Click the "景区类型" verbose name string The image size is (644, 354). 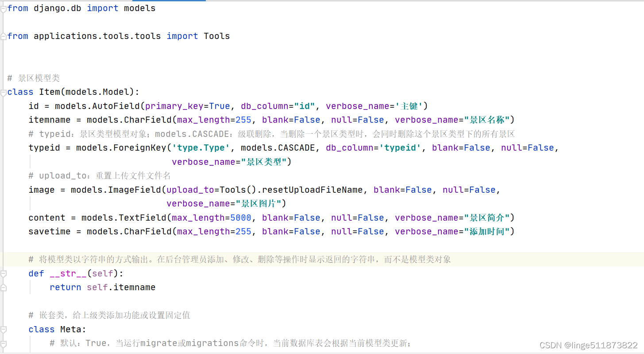[x=264, y=162]
